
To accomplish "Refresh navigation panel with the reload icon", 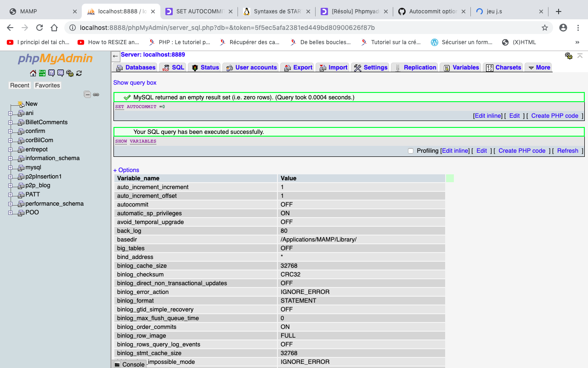I will pyautogui.click(x=79, y=73).
